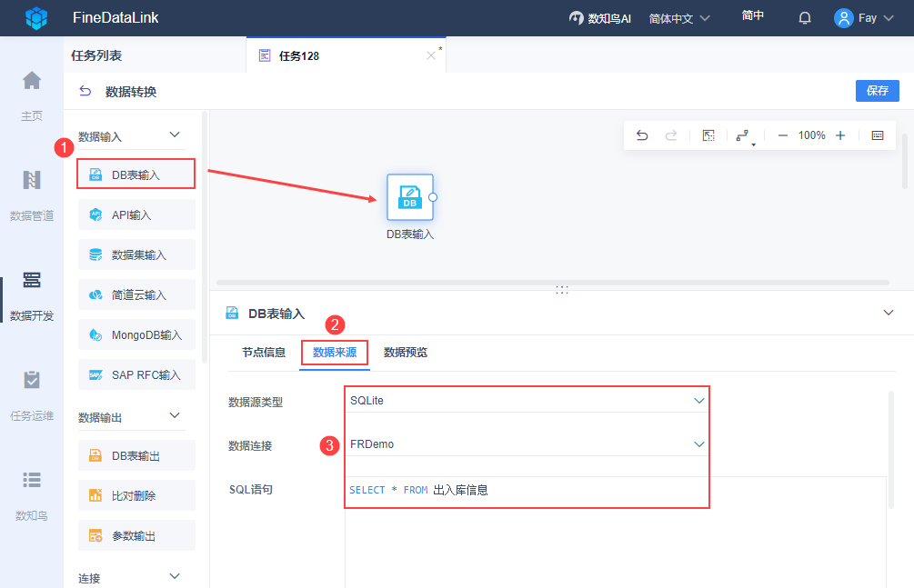Open the 数据源类型 dropdown showing SQLite
Viewport: 914px width, 588px height.
point(527,400)
